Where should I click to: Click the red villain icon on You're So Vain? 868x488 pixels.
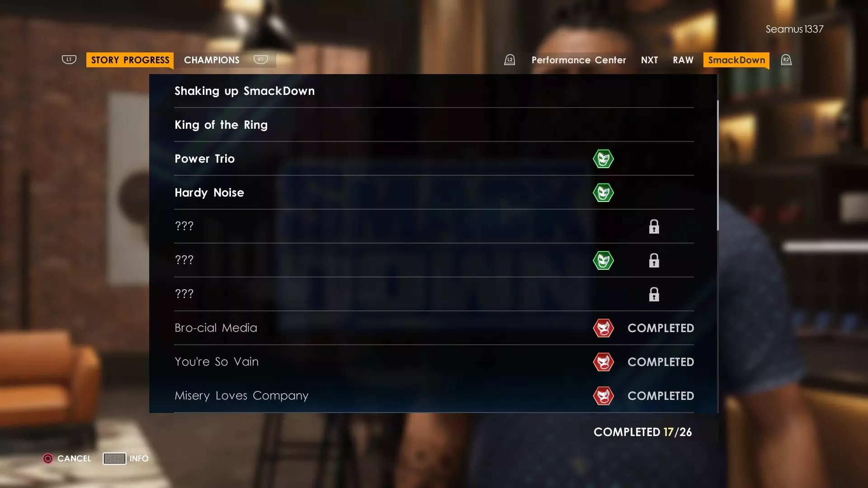click(603, 361)
